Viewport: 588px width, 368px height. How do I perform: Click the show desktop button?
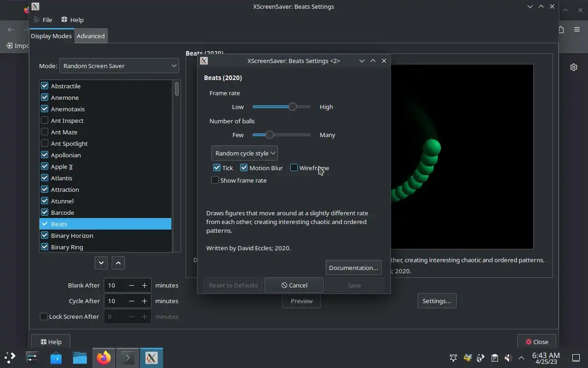[x=576, y=357]
